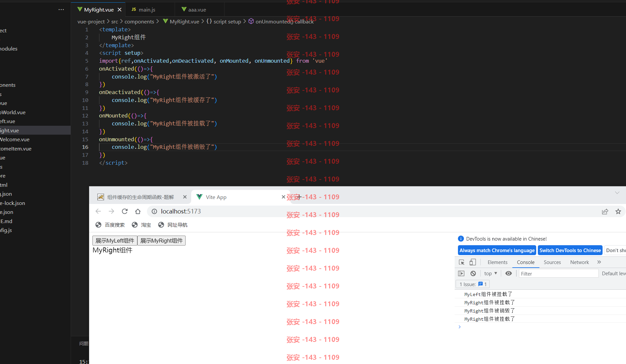Open the 1 Issue badge
626x364 pixels.
(x=472, y=284)
